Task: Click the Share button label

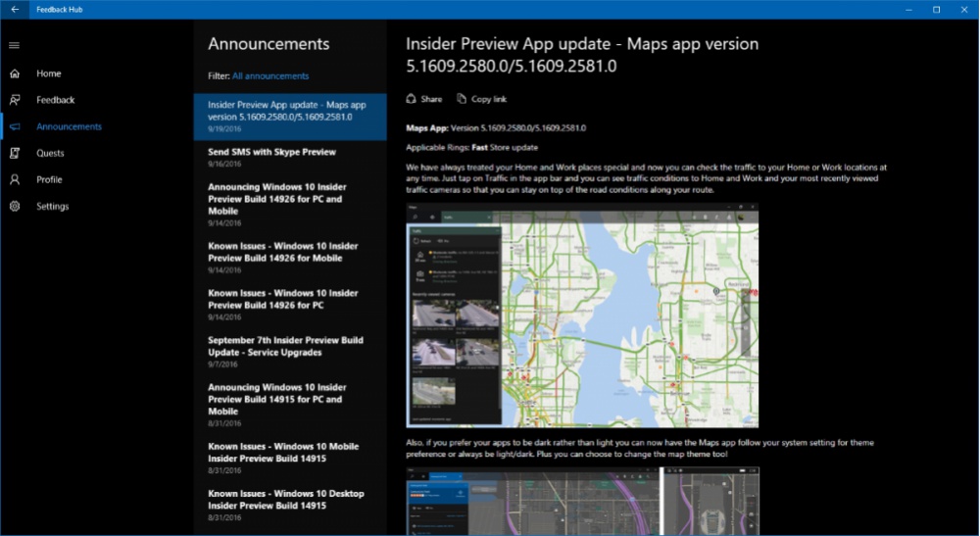Action: 431,99
